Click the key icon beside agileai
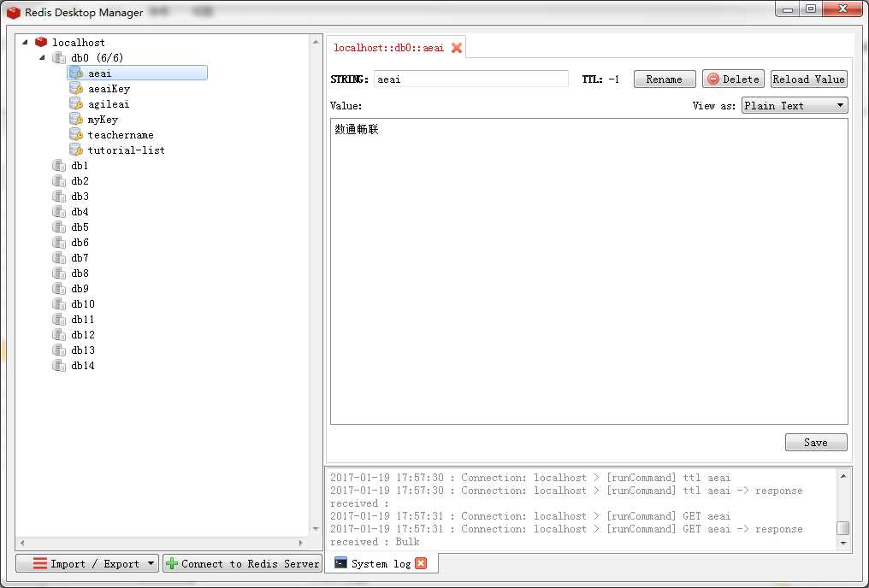The height and width of the screenshot is (588, 869). 76,103
